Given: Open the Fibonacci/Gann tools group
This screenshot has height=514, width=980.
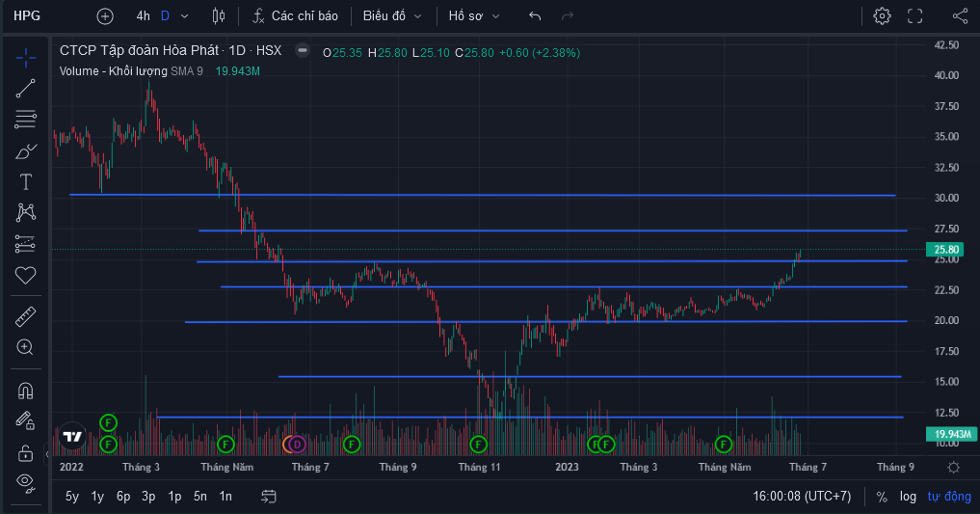Looking at the screenshot, I should 26,120.
